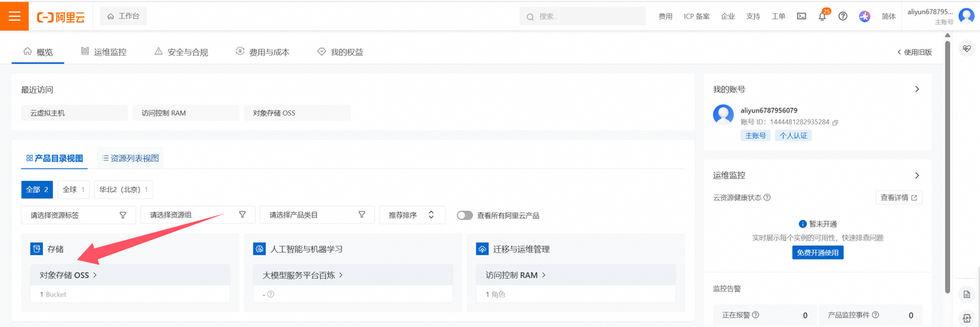Open the ICP 备案 header link
This screenshot has width=980, height=327.
[x=697, y=16]
